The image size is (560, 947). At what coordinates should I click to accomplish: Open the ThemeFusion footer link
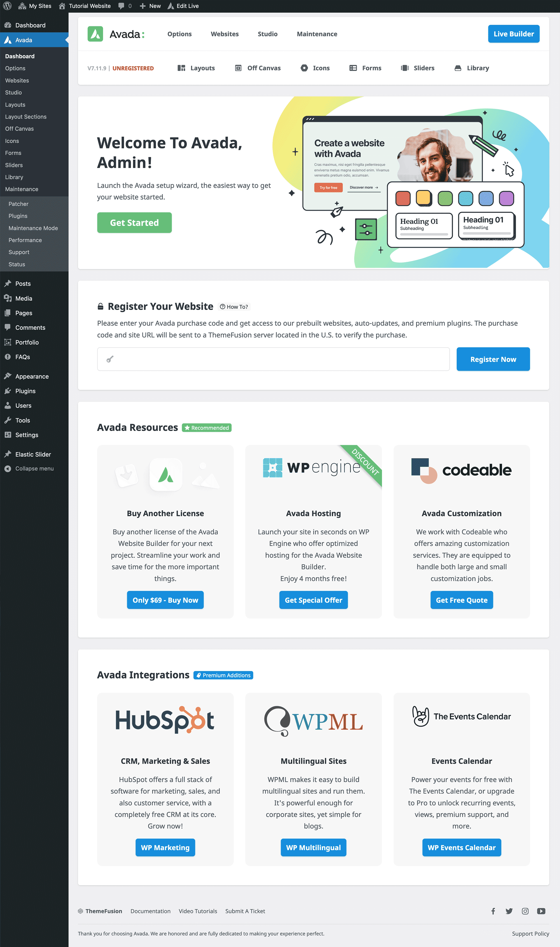(100, 911)
